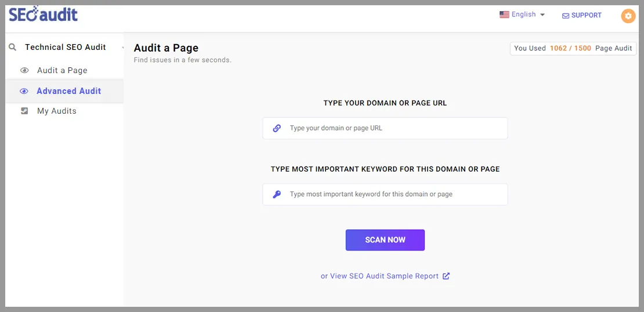This screenshot has height=312, width=644.
Task: Click the eye icon beside Advanced Audit
Action: coord(24,91)
